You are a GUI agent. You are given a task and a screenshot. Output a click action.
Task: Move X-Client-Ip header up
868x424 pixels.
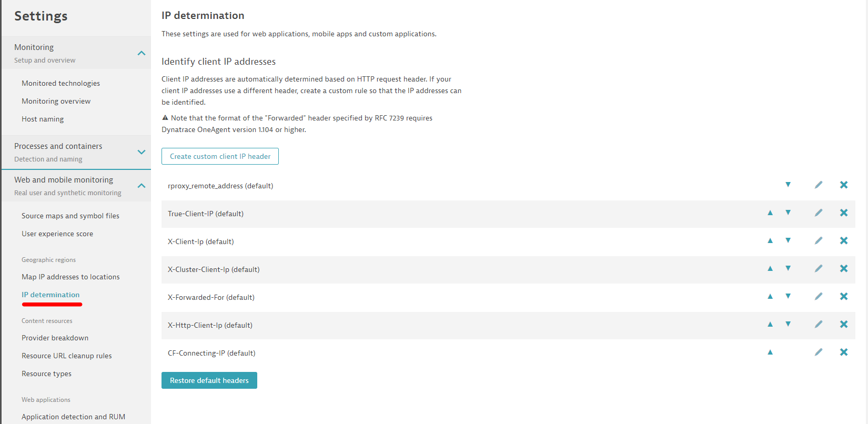coord(770,240)
